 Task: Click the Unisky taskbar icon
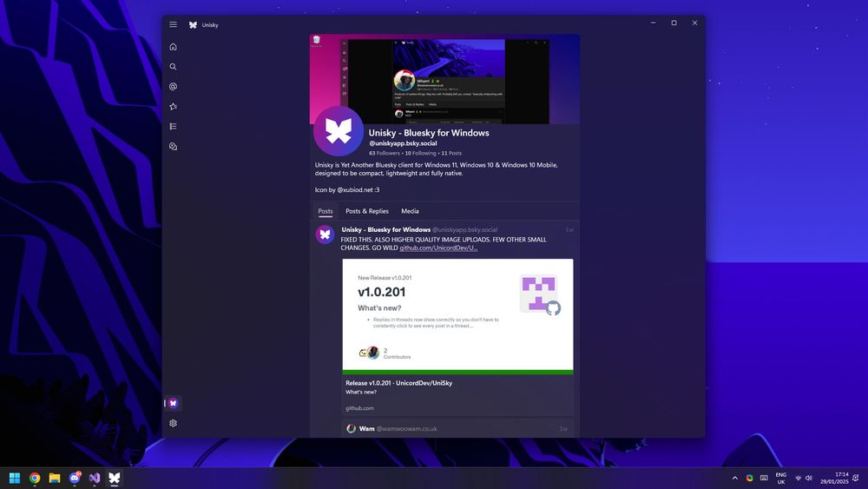[x=115, y=478]
